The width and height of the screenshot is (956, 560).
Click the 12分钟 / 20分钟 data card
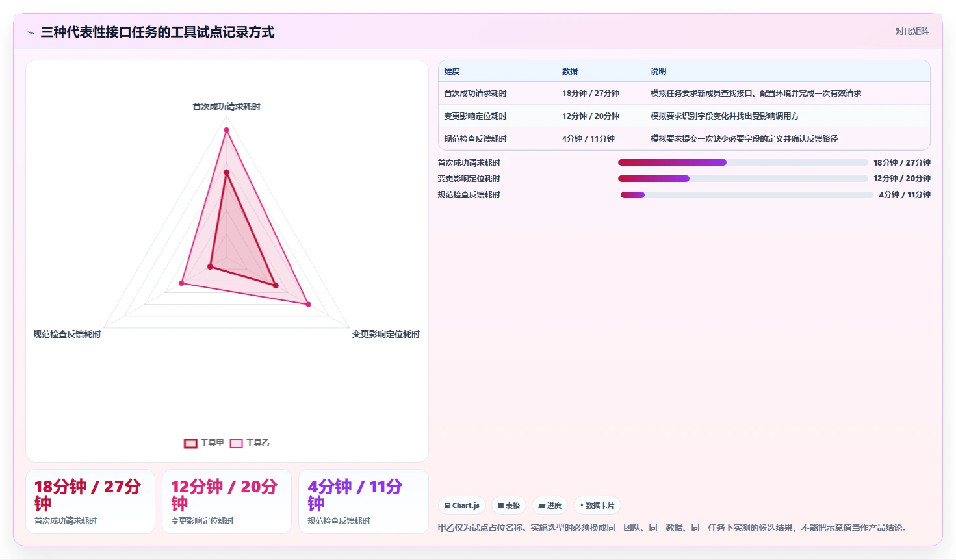(227, 502)
